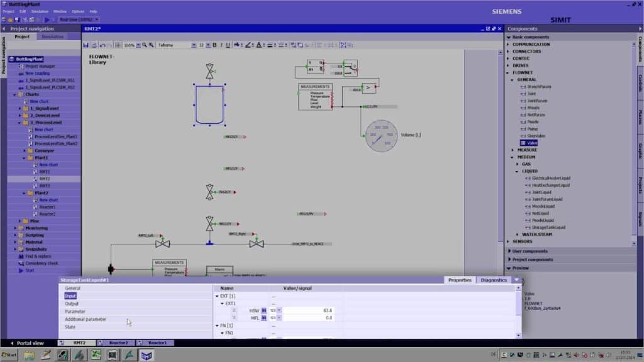Select the Parameter property category
The height and width of the screenshot is (362, 644).
point(75,312)
